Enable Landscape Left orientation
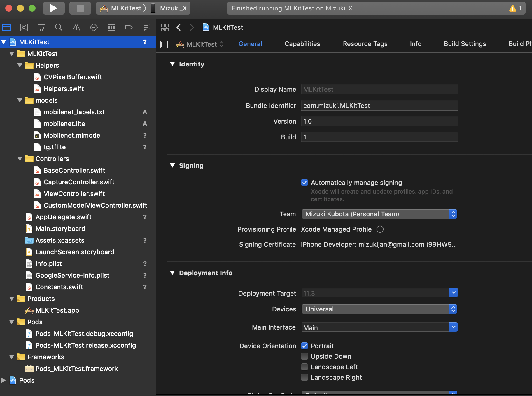The width and height of the screenshot is (532, 396). 304,367
